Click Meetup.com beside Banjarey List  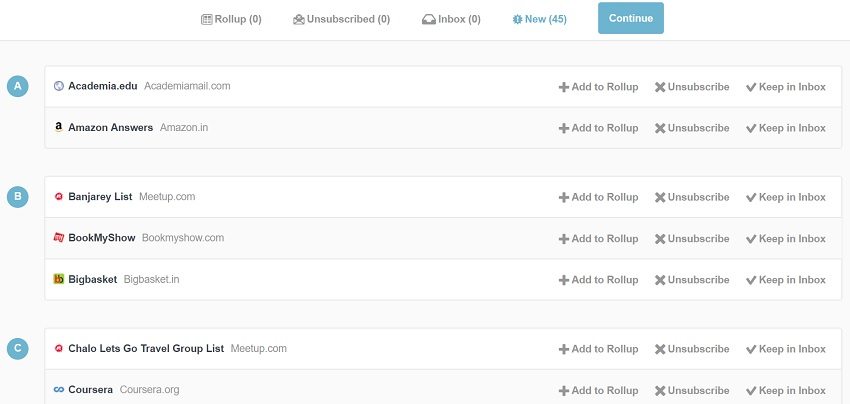coord(167,197)
